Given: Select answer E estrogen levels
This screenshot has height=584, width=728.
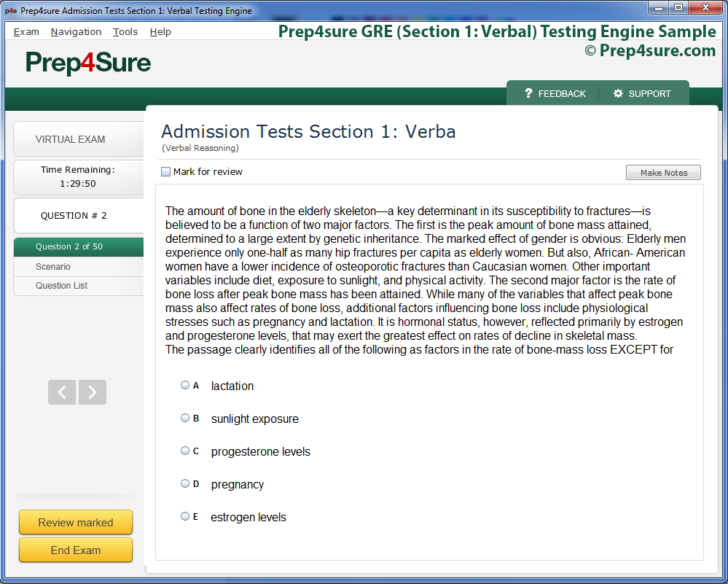Looking at the screenshot, I should [185, 516].
